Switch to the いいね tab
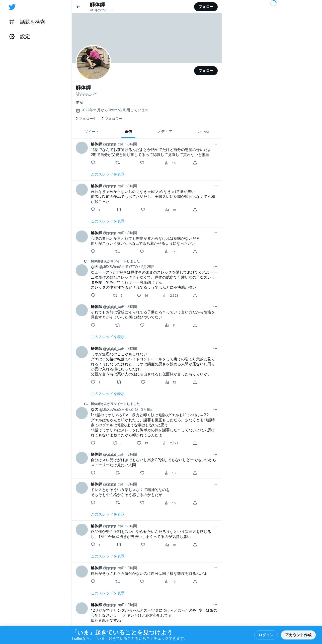The width and height of the screenshot is (322, 644). tap(203, 132)
